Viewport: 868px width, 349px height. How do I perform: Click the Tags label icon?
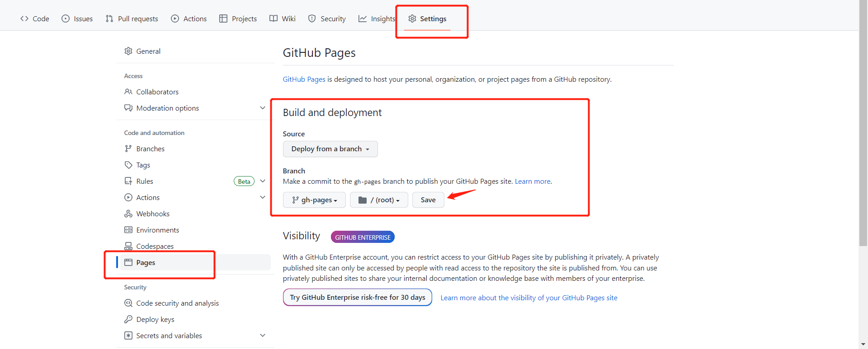pyautogui.click(x=128, y=165)
